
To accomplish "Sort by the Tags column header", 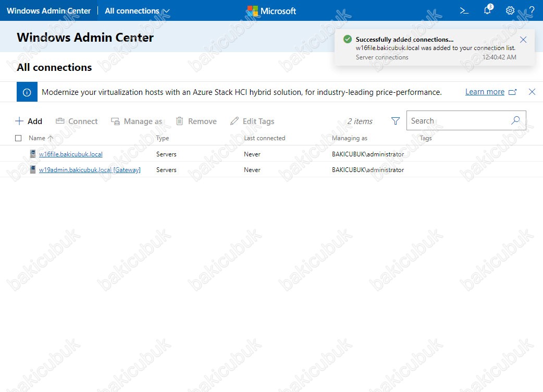I will coord(426,138).
